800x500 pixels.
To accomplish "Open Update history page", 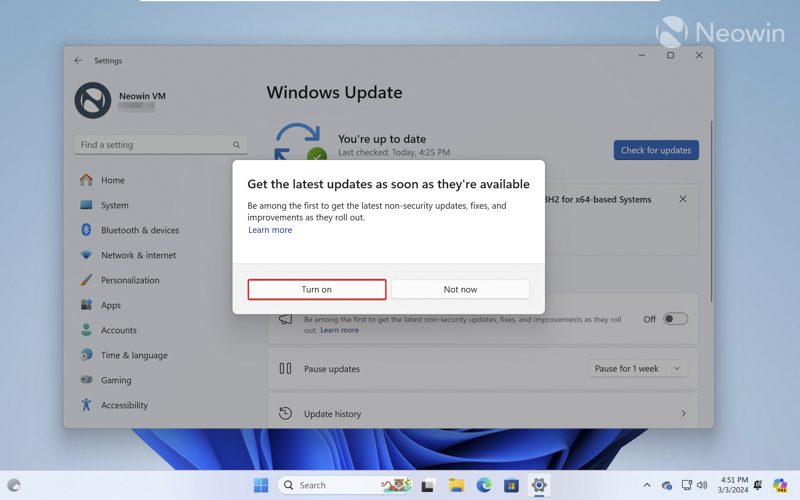I will pos(483,414).
